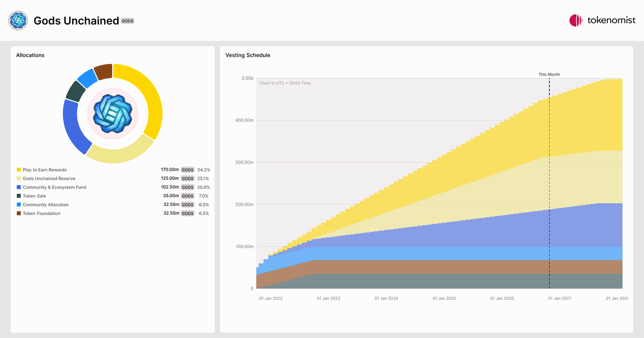This screenshot has width=644, height=338.
Task: Click the Gods Unchained emblem inside the donut chart
Action: (113, 113)
